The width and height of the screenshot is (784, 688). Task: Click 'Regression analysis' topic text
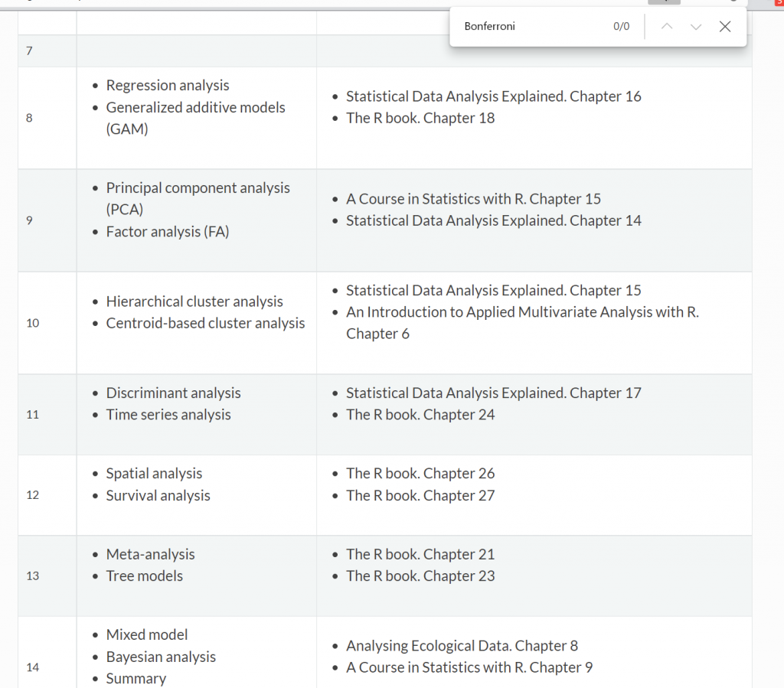pos(168,86)
